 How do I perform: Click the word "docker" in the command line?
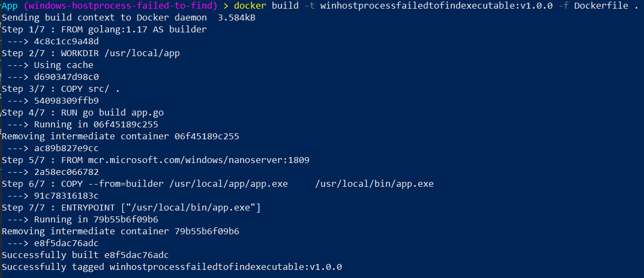tap(250, 6)
